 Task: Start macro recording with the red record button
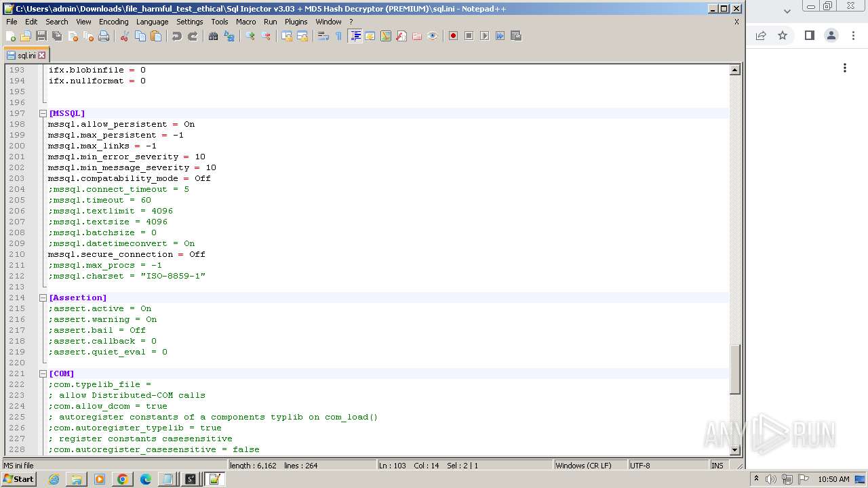coord(453,36)
